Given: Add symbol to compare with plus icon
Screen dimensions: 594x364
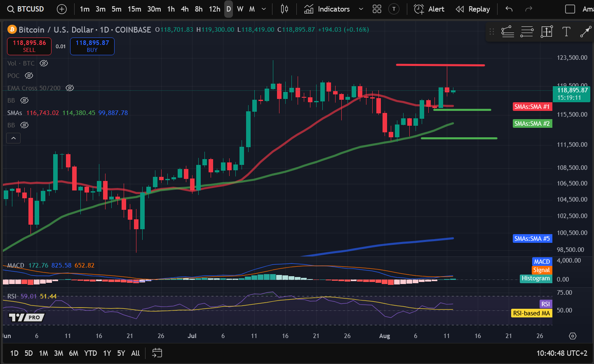Looking at the screenshot, I should click(x=62, y=9).
